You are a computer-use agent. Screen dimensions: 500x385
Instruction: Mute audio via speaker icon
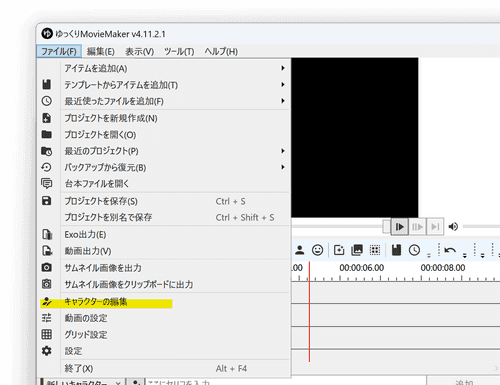453,227
